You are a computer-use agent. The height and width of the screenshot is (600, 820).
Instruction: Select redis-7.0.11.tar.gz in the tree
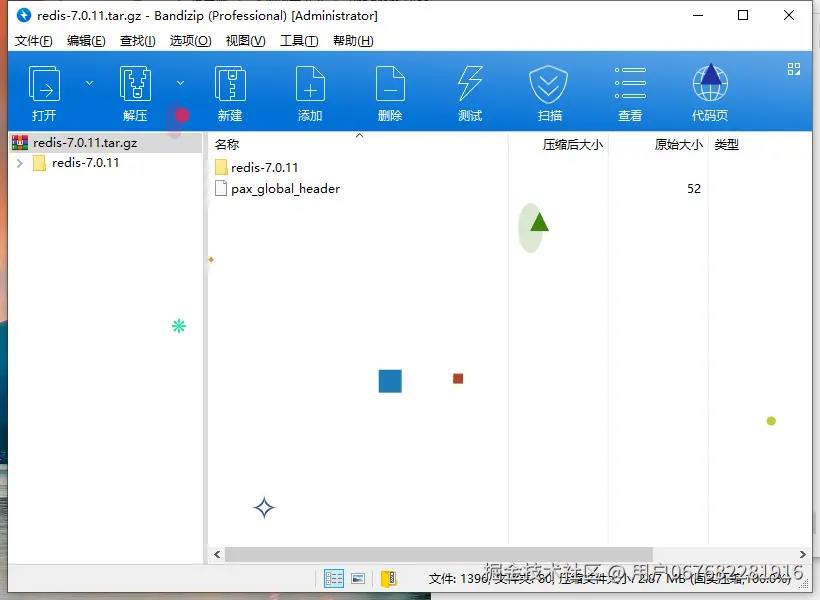[x=85, y=142]
